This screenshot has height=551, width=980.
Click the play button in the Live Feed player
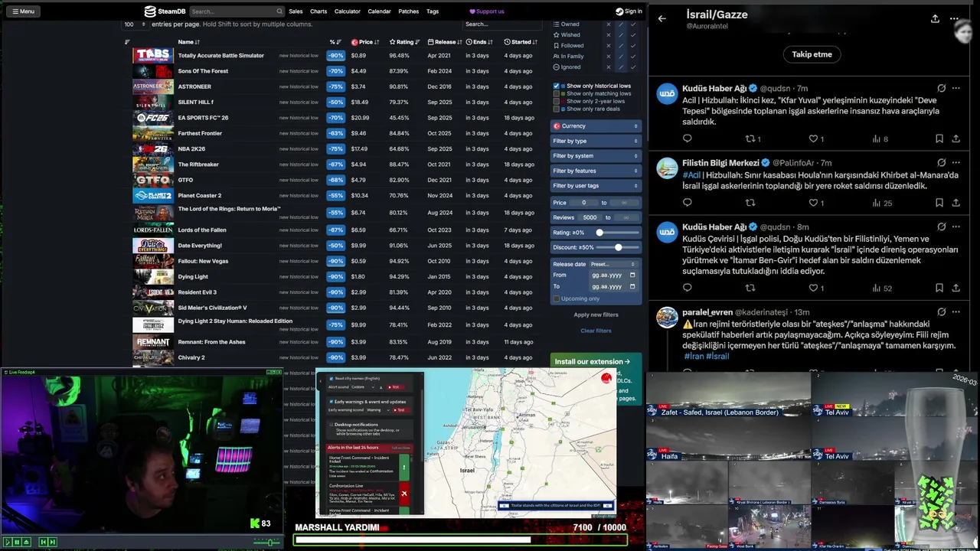click(8, 542)
